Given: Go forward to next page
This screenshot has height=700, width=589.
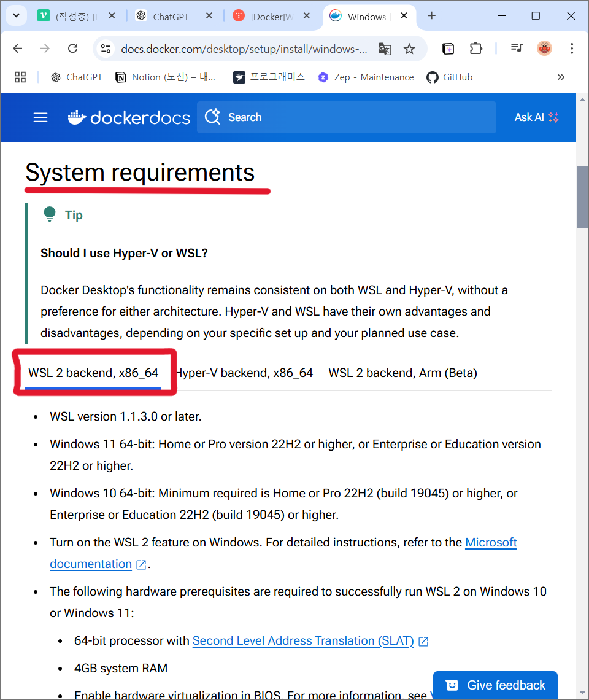Looking at the screenshot, I should coord(45,49).
